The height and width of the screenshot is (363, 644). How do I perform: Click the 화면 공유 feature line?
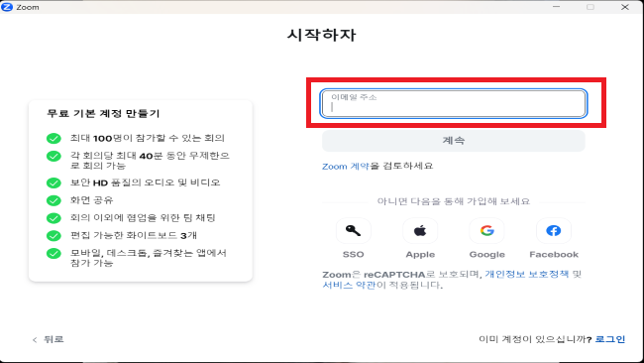tap(91, 200)
